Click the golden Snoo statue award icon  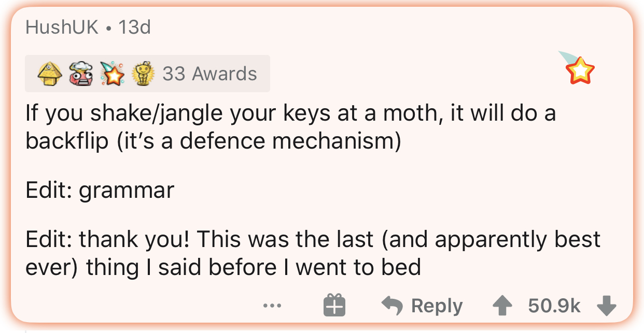pyautogui.click(x=144, y=74)
